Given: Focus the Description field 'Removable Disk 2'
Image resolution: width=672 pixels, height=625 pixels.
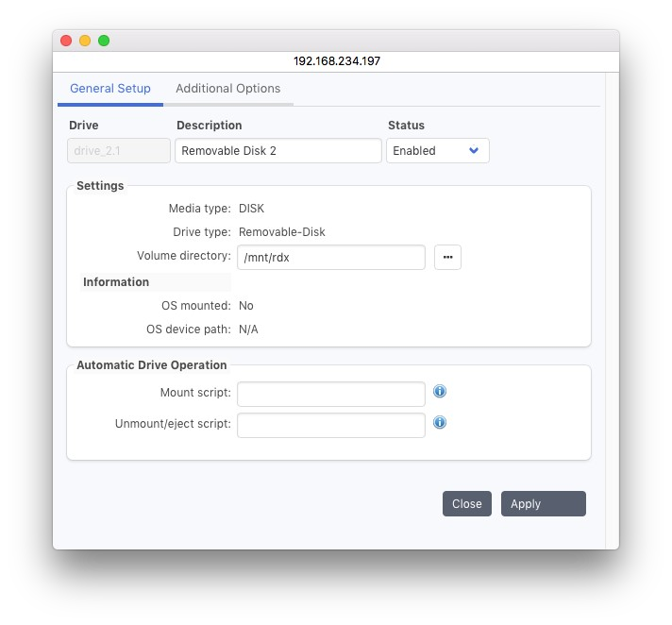Looking at the screenshot, I should click(277, 151).
